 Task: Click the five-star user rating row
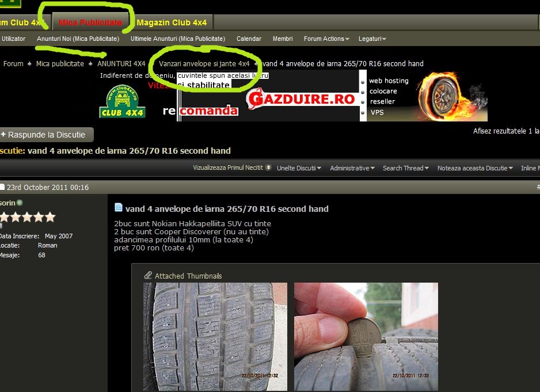[x=28, y=217]
